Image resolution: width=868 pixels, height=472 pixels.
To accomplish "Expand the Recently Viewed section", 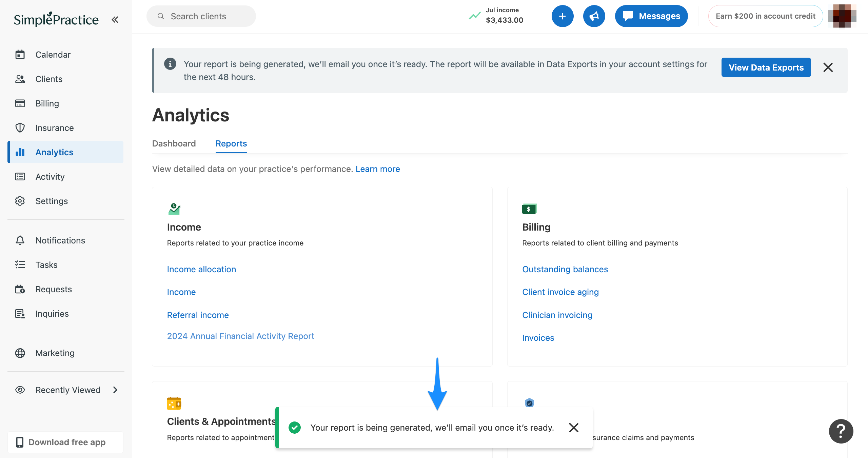I will pos(115,390).
